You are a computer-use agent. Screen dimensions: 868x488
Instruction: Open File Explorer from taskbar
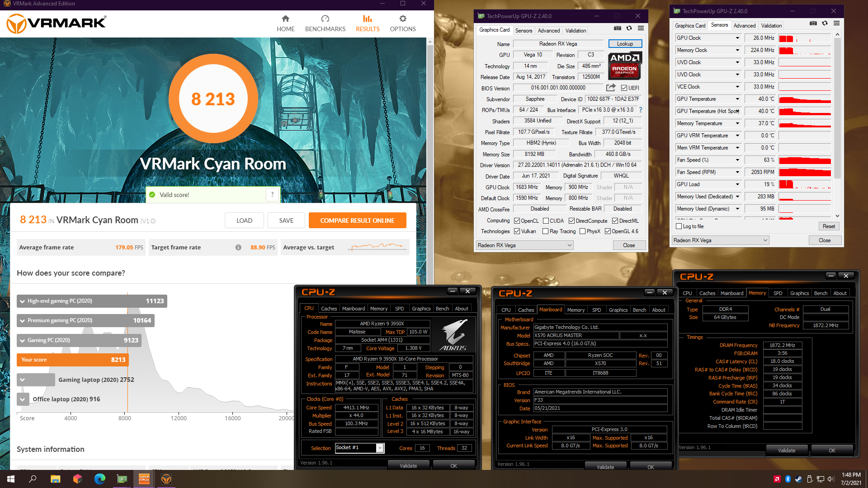55,479
